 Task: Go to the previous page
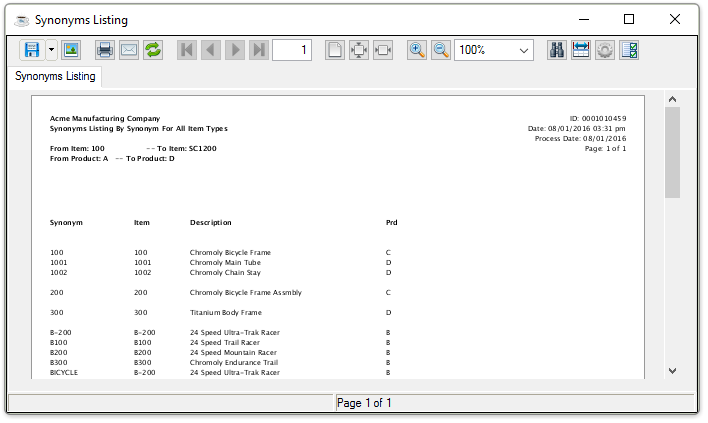point(211,50)
